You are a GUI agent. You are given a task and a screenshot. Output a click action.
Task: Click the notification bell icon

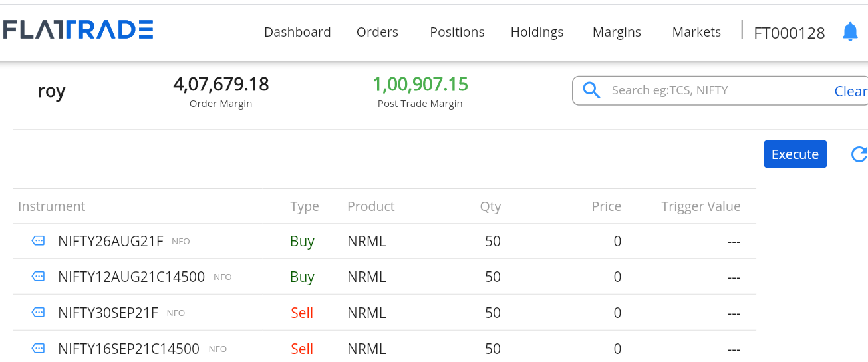click(850, 31)
